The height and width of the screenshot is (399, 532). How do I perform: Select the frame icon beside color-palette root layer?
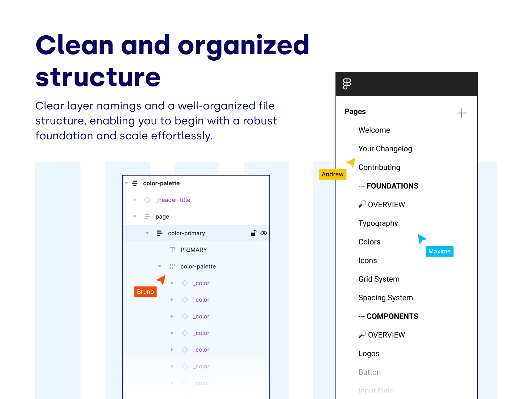click(135, 183)
